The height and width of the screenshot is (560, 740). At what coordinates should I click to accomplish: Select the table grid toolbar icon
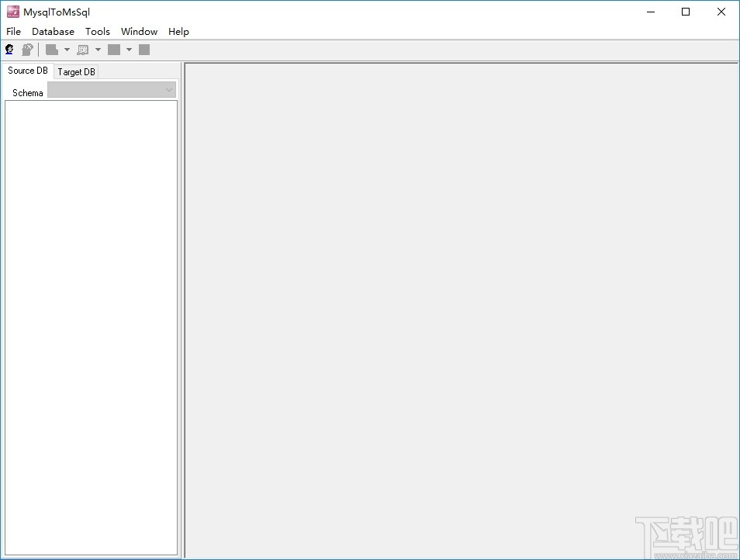tap(84, 49)
